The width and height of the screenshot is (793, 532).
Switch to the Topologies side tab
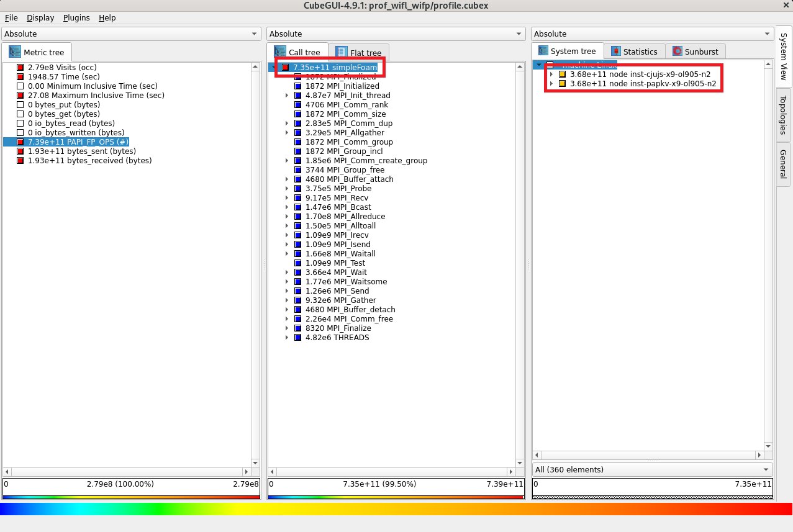tap(784, 115)
